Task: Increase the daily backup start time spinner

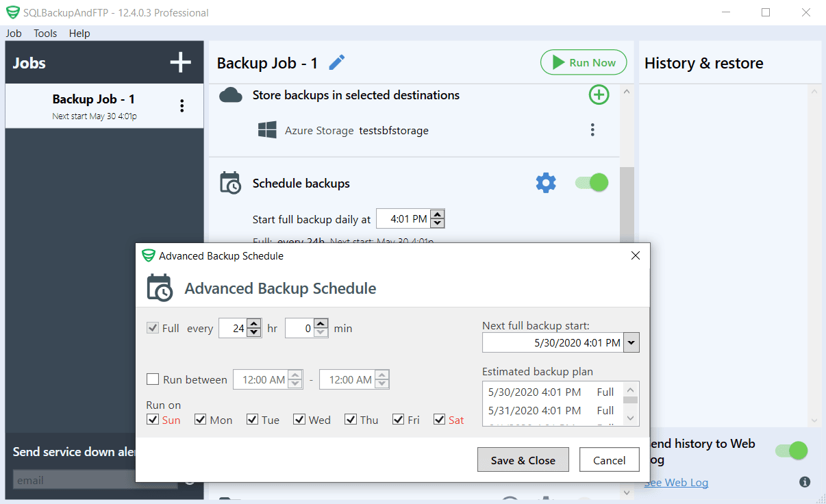Action: pos(438,215)
